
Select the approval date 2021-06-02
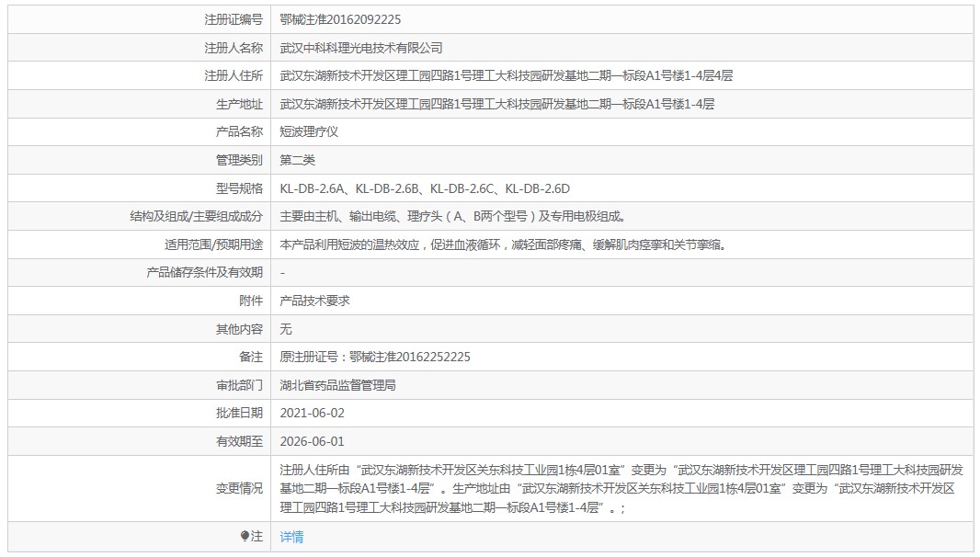312,413
